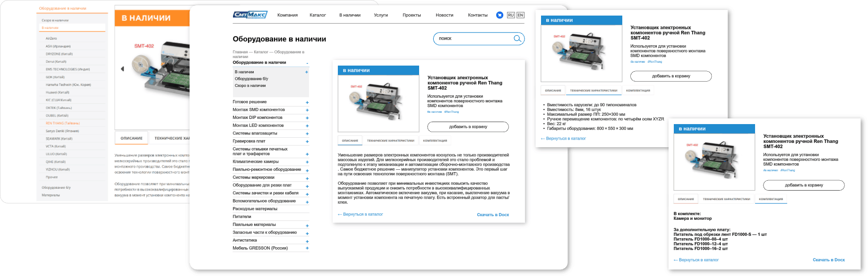Screen dimensions: 868x276
Task: Select Hanwha Techwin in left page sidebar
Action: [x=68, y=85]
